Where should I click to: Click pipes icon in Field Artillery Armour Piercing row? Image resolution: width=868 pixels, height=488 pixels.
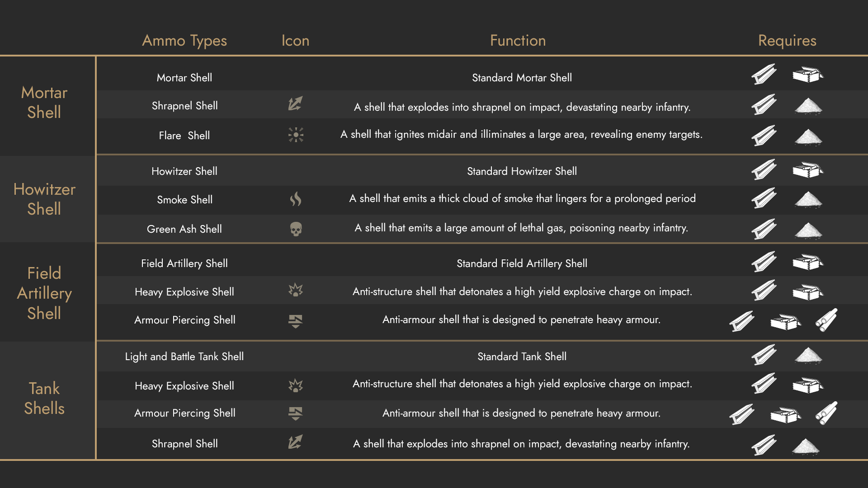click(x=826, y=320)
